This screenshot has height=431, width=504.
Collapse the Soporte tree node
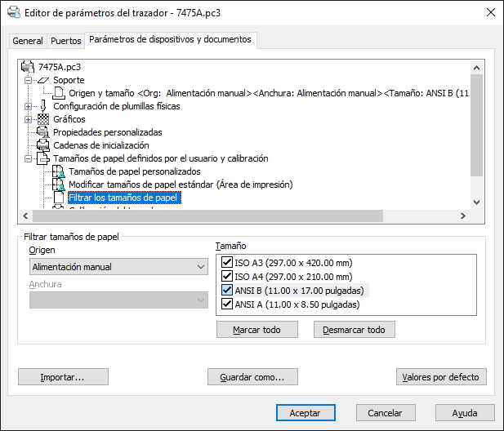(x=29, y=80)
